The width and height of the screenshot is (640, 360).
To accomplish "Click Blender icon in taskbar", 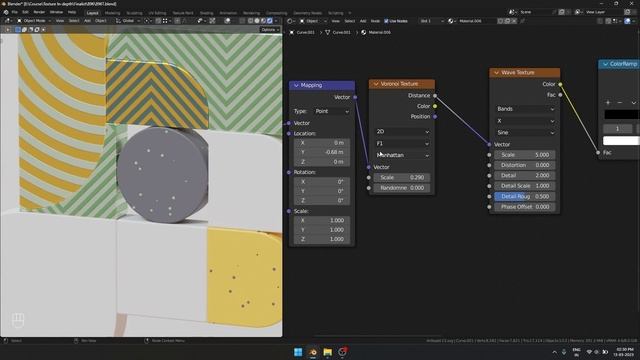I will point(313,352).
